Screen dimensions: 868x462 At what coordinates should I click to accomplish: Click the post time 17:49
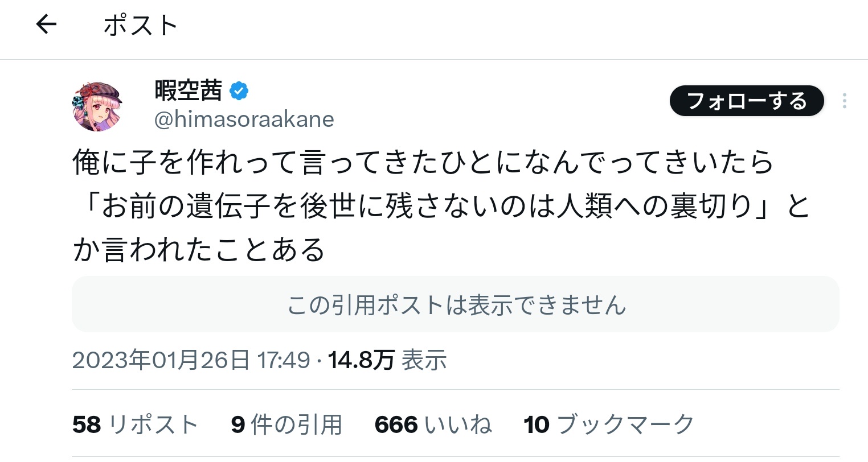[x=283, y=360]
